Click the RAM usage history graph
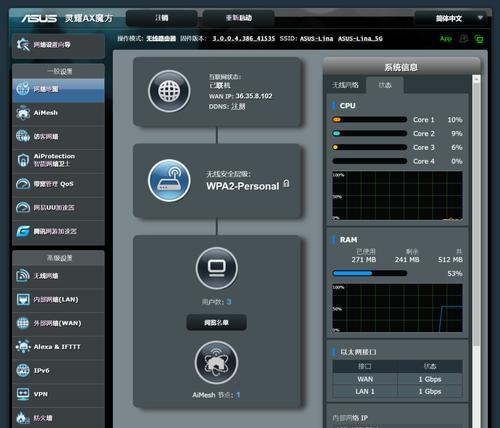 (397, 308)
